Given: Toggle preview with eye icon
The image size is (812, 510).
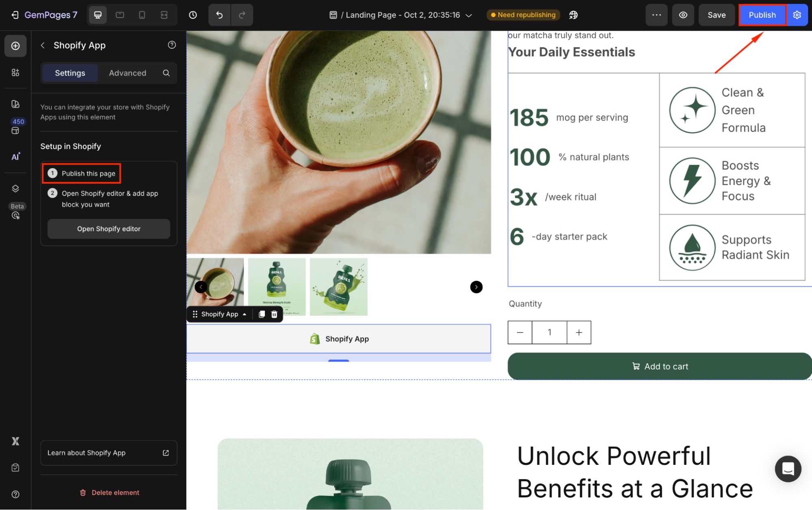Looking at the screenshot, I should pyautogui.click(x=683, y=15).
